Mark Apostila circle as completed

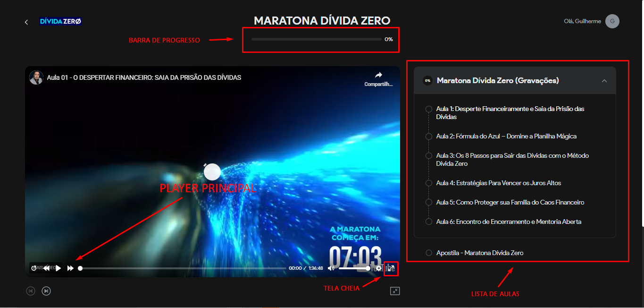(x=428, y=253)
